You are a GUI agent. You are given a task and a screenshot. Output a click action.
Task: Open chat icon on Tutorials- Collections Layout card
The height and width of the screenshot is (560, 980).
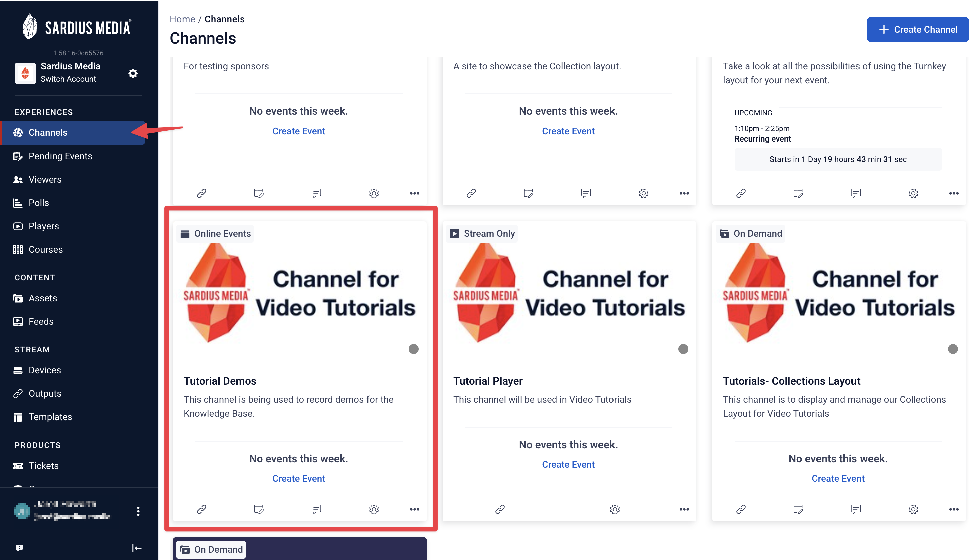[855, 509]
